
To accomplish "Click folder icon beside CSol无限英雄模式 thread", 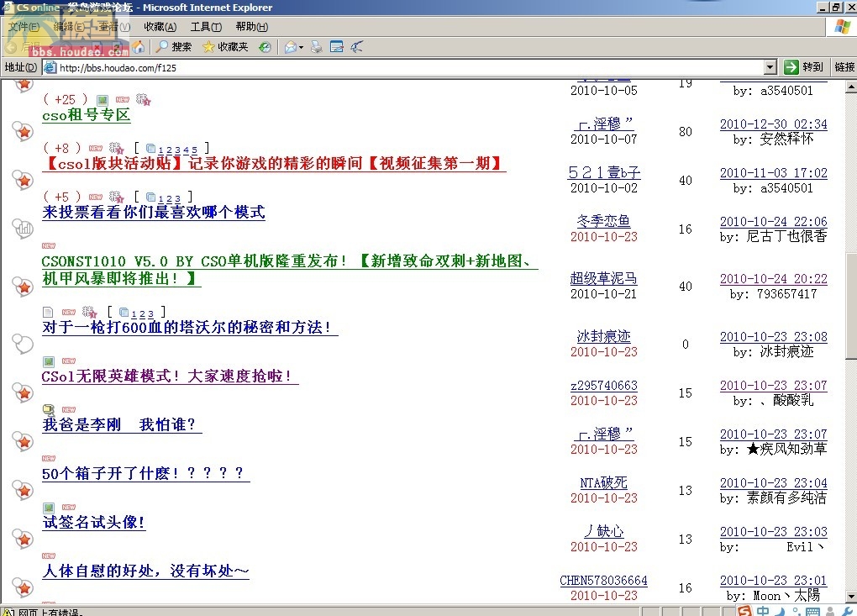I will click(x=23, y=392).
